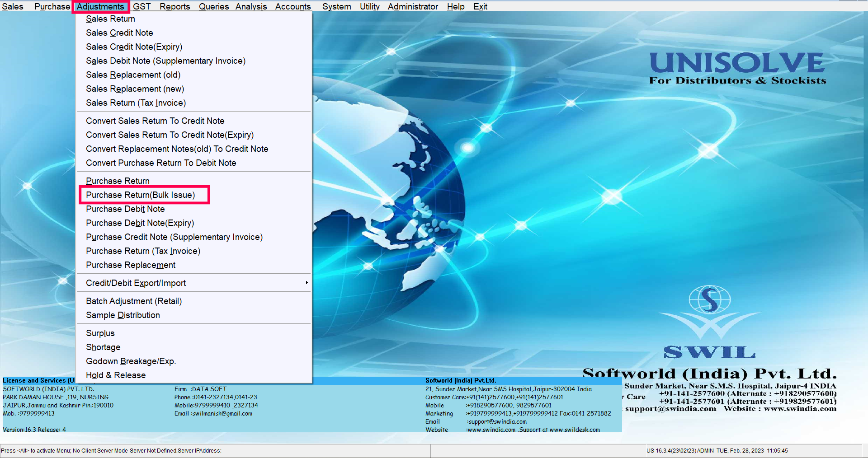The height and width of the screenshot is (458, 868).
Task: Select Shortage entry
Action: 194,347
